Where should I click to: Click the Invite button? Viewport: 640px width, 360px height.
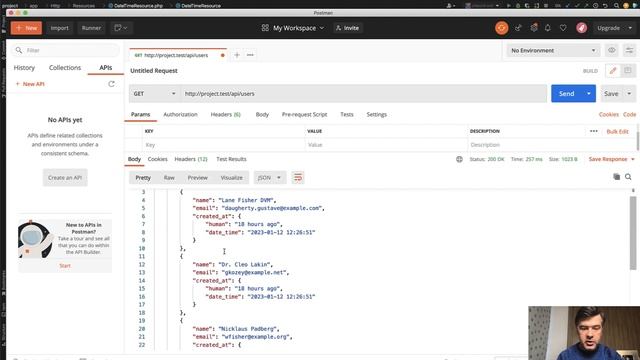[347, 28]
